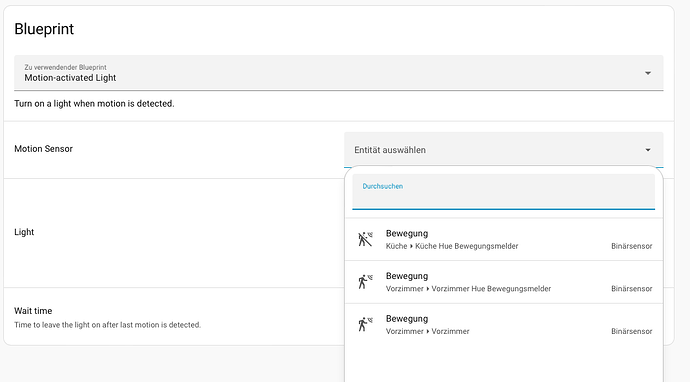This screenshot has height=382, width=690.
Task: Click the Wait time label
Action: 33,311
